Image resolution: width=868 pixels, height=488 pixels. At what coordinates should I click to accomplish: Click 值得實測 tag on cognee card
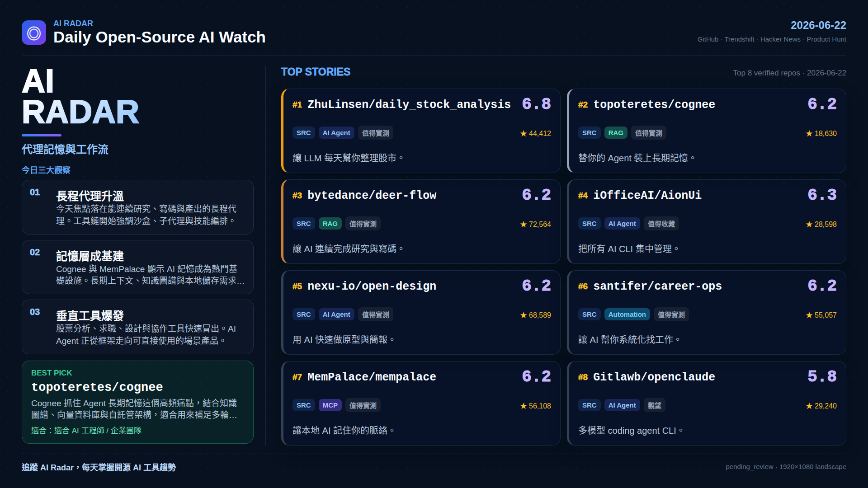[648, 133]
